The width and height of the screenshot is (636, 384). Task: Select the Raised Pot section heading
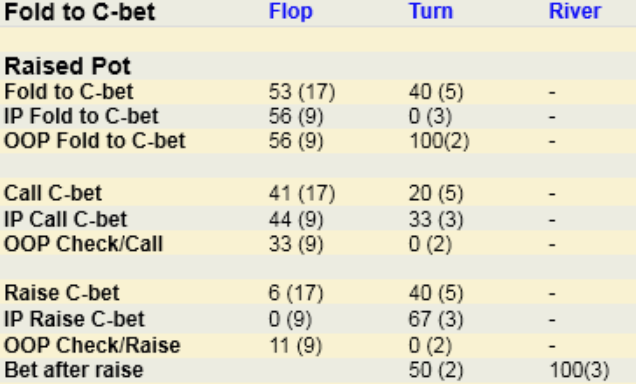coord(67,66)
